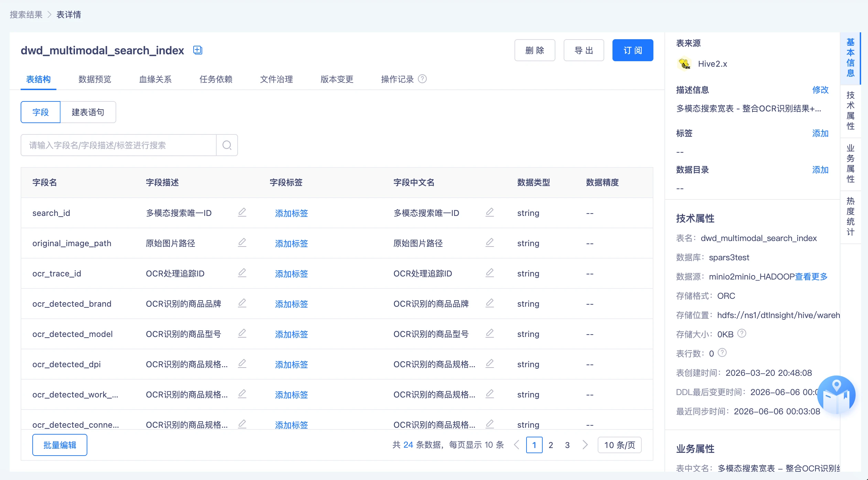Edit Chinese name of ocr_detected_dpi field
This screenshot has height=480, width=868.
click(490, 363)
